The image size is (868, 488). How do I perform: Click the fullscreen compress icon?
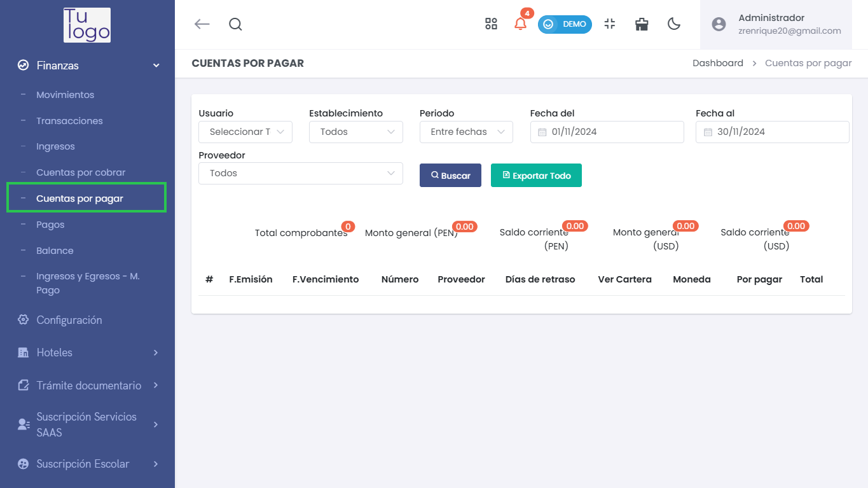click(609, 24)
